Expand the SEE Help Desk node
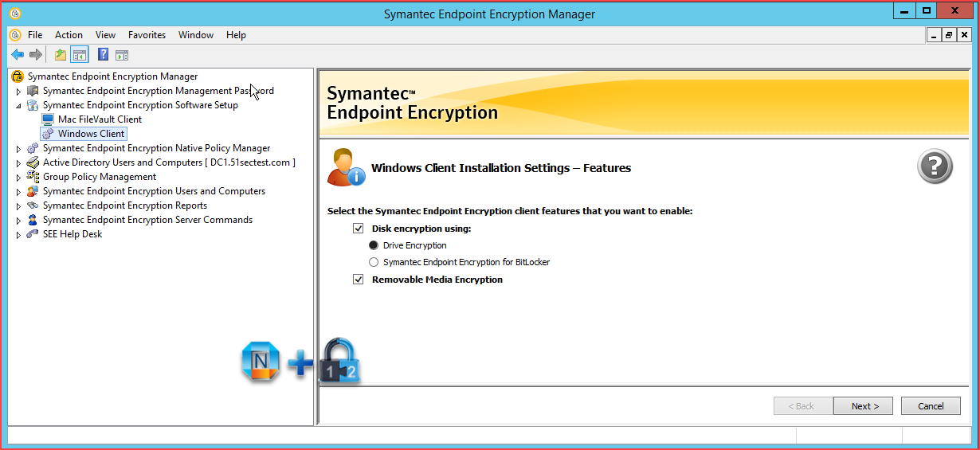Screen dimensions: 980x450 18,235
